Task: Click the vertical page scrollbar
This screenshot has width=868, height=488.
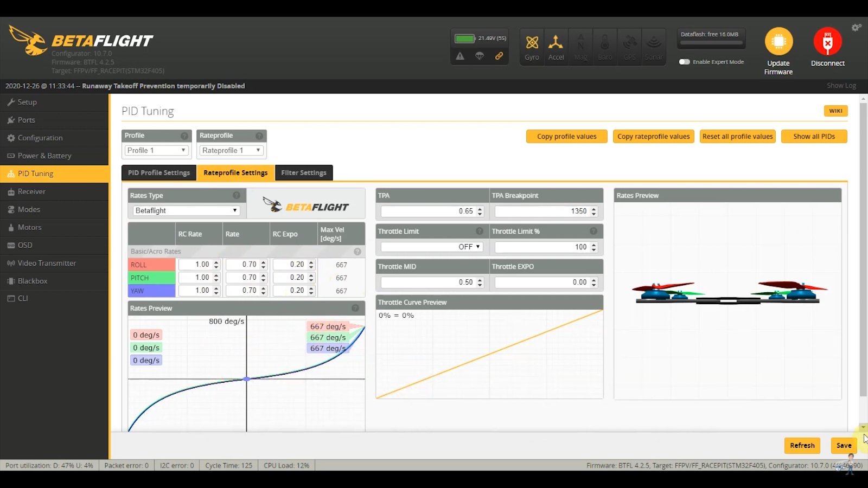Action: [863, 249]
